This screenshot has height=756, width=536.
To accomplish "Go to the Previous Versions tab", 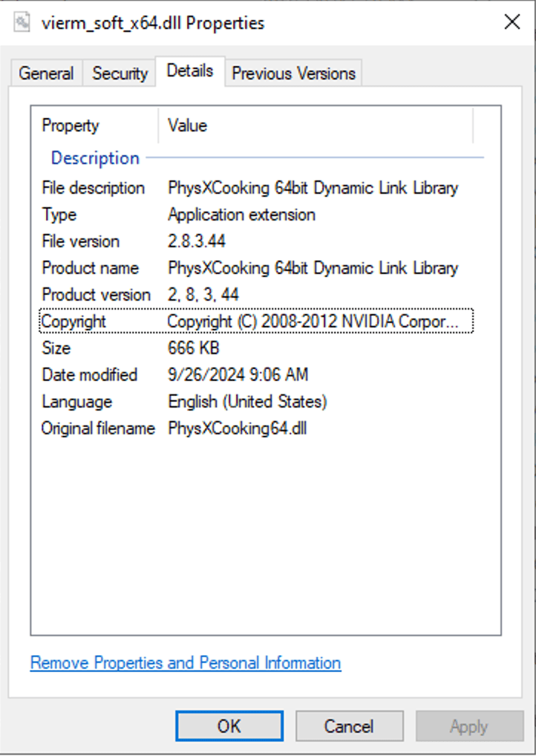I will pos(293,74).
